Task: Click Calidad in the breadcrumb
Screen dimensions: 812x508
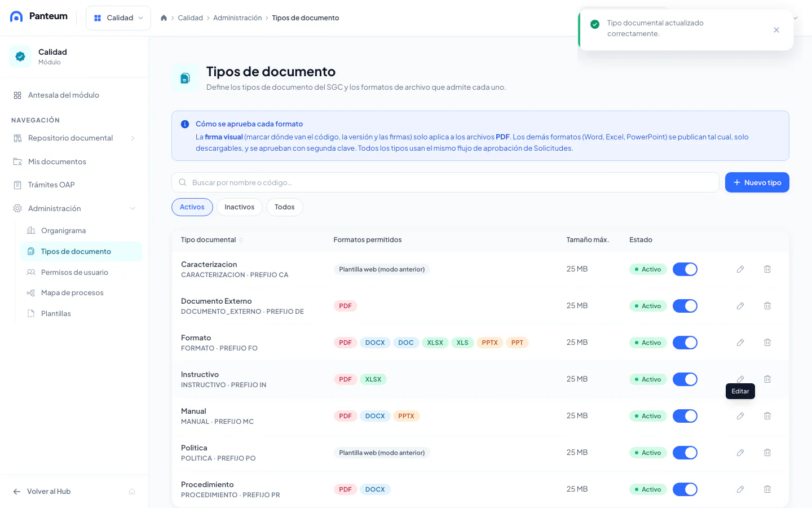Action: point(191,18)
